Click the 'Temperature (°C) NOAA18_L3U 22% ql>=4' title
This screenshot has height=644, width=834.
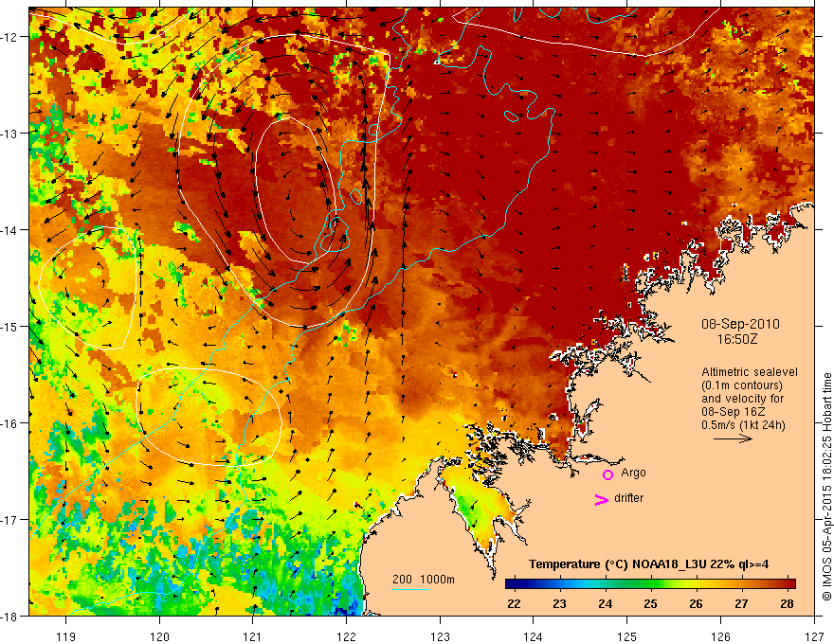pyautogui.click(x=648, y=564)
